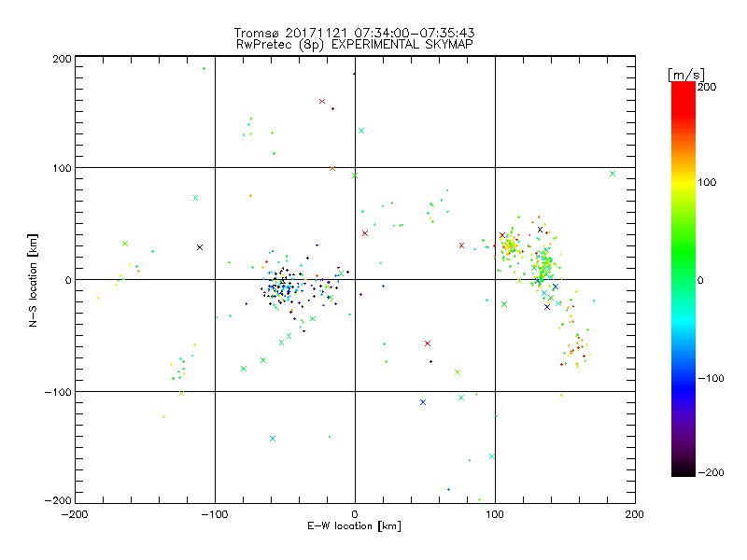Select the dark blue X marker just below the -100 km N-S gridline
This screenshot has width=747, height=560.
tap(423, 402)
